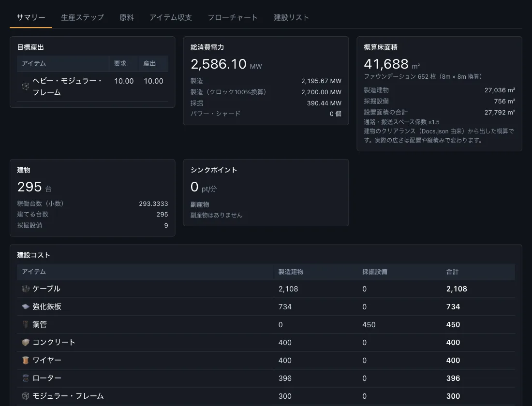Click the 目標産出 card heading
Screen dimensions: 532x406
[x=30, y=47]
